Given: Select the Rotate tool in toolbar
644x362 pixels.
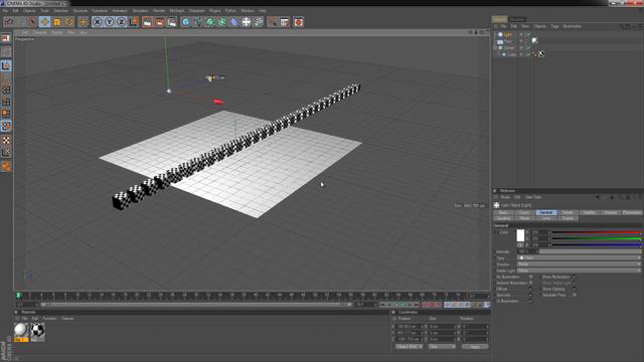Looking at the screenshot, I should [x=69, y=22].
